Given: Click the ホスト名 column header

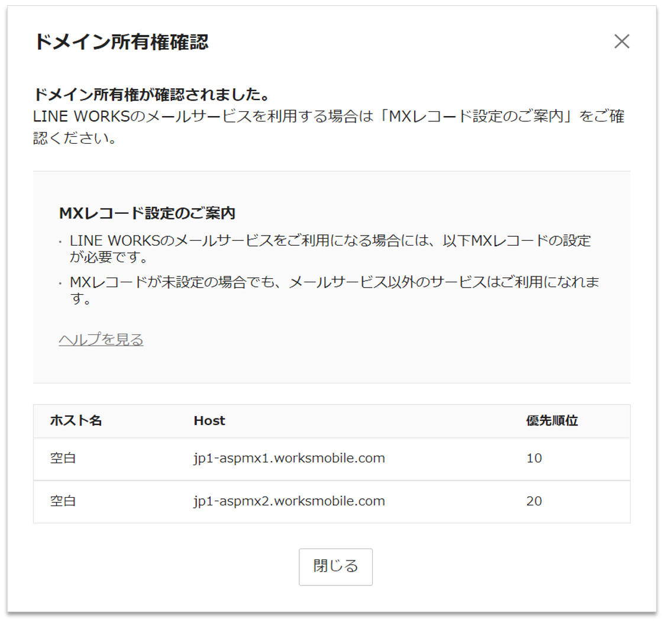Looking at the screenshot, I should pos(76,420).
